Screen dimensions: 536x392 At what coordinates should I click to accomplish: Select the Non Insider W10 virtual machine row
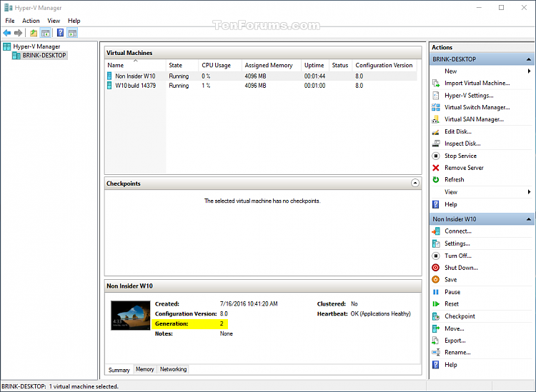pos(262,76)
